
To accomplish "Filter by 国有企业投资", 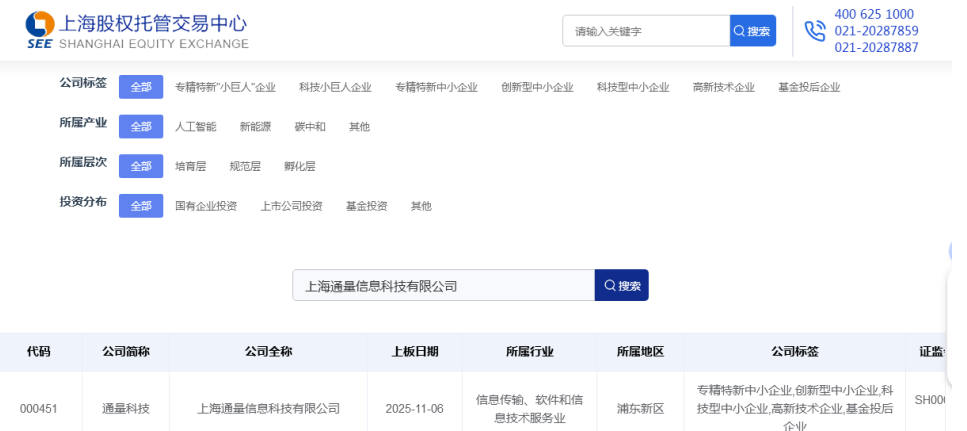I will pos(206,206).
